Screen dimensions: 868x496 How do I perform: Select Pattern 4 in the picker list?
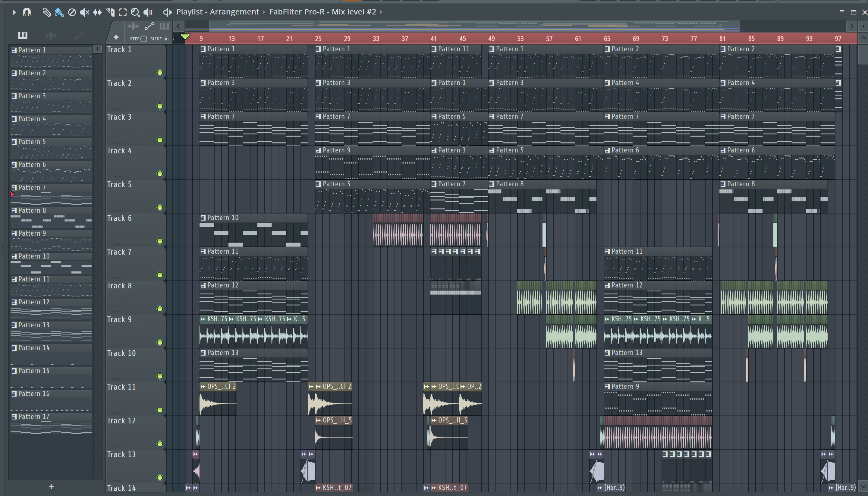(51, 126)
